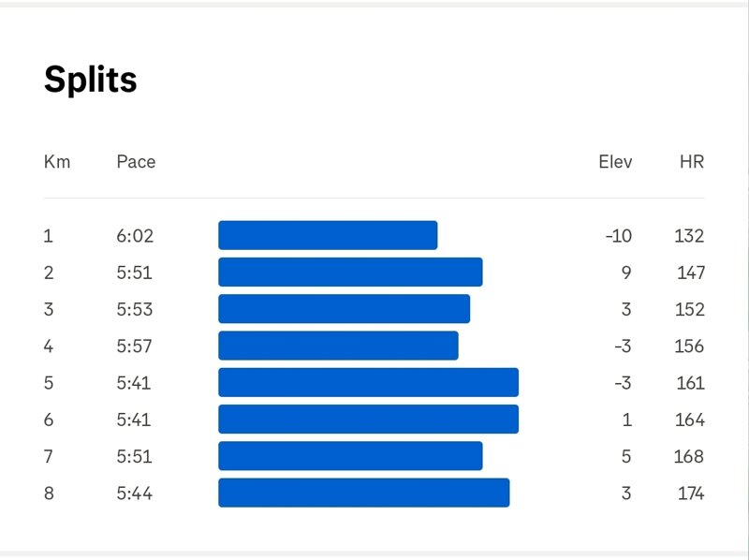Select the -10 elevation value
The height and width of the screenshot is (560, 749).
[619, 236]
